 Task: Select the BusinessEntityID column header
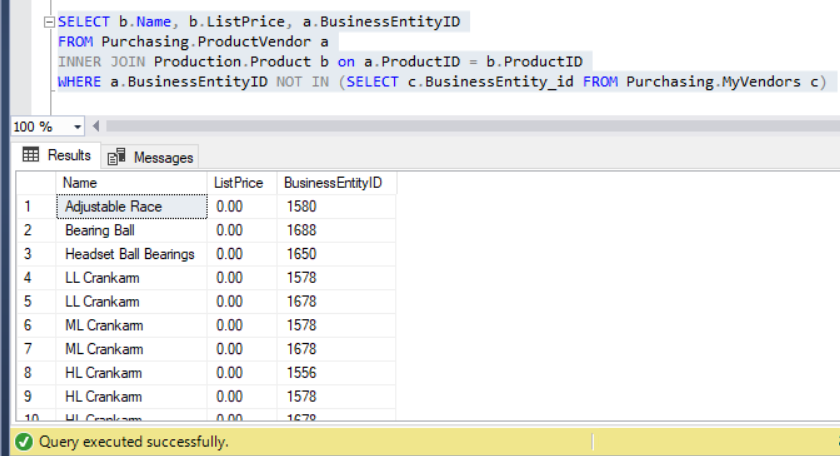(336, 183)
